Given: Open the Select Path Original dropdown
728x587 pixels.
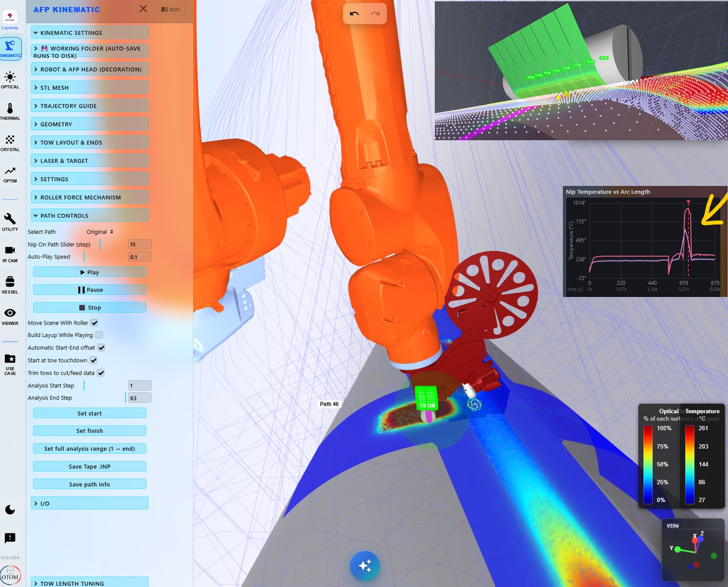Looking at the screenshot, I should pyautogui.click(x=100, y=232).
